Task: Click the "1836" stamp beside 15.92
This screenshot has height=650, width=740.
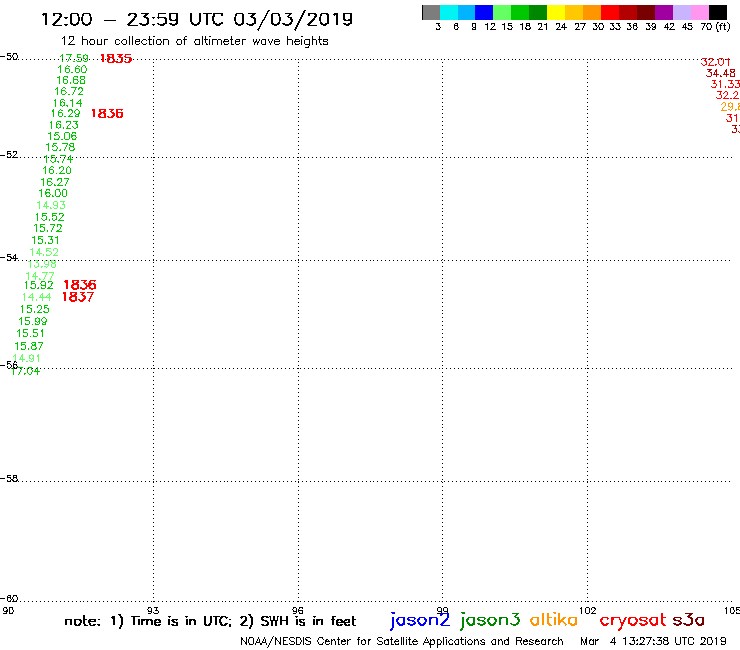Action: point(80,285)
